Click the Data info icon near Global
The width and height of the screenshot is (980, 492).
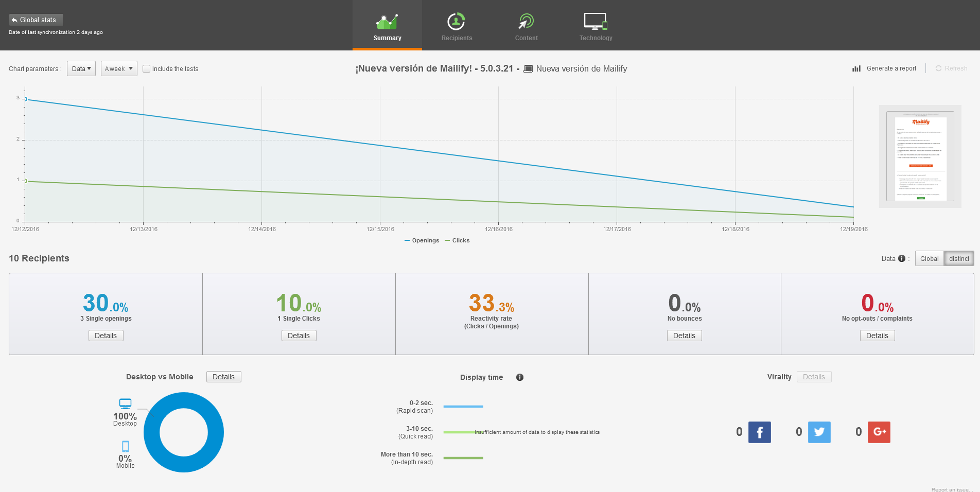coord(902,258)
